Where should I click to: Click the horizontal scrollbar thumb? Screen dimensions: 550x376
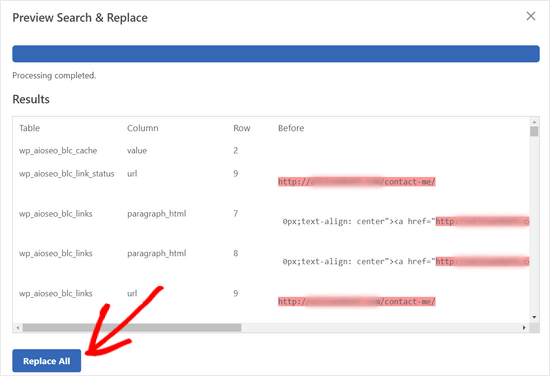(132, 328)
